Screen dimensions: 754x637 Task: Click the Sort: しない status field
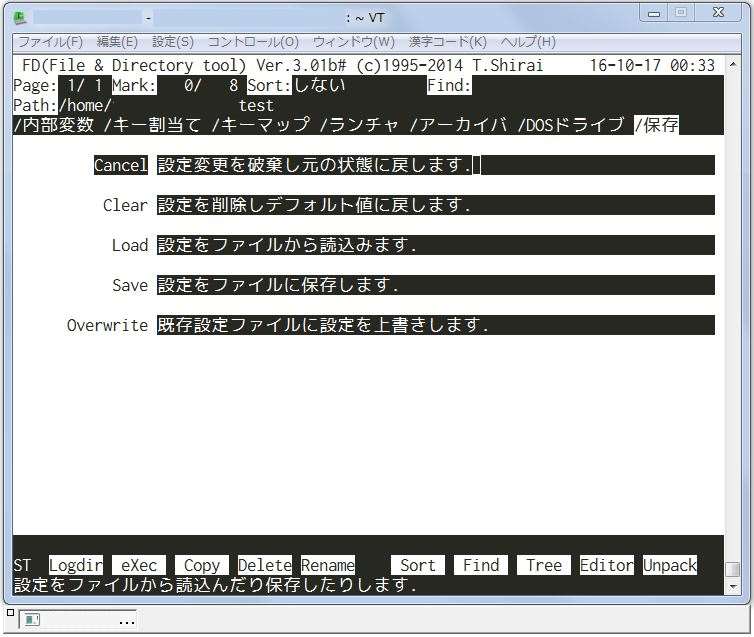296,85
